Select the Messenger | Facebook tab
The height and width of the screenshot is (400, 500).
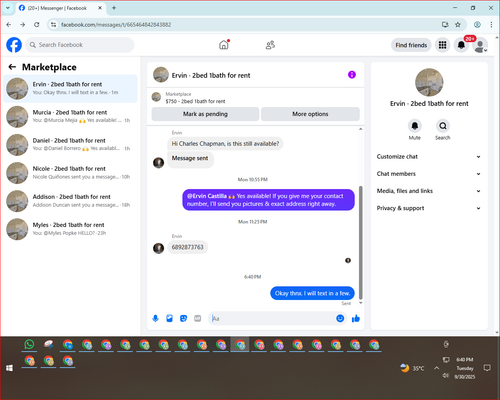pyautogui.click(x=60, y=8)
